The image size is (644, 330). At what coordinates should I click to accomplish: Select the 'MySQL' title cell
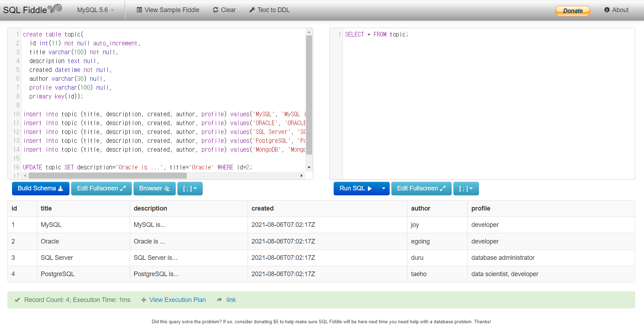coord(83,225)
